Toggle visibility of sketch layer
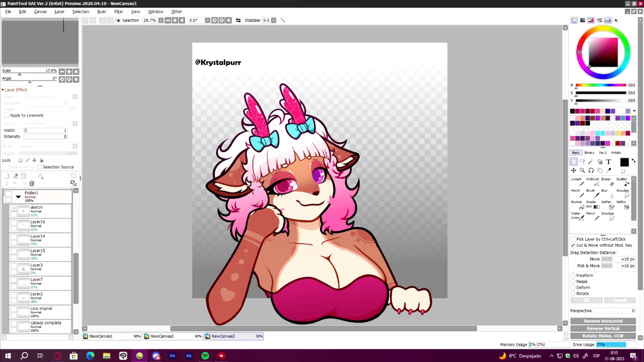 pyautogui.click(x=14, y=208)
